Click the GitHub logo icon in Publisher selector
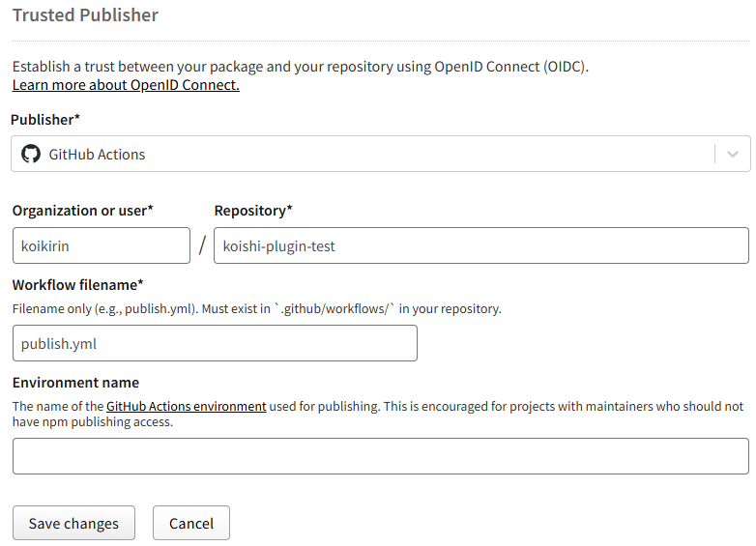 (31, 154)
